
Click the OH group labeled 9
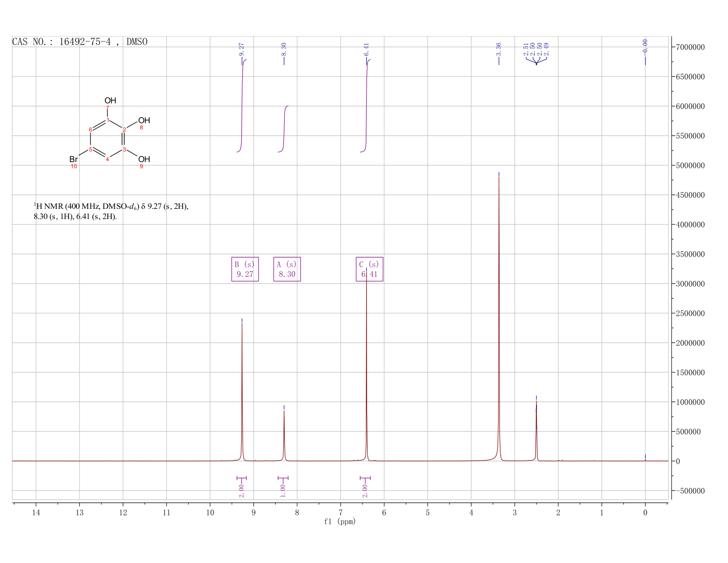click(144, 159)
